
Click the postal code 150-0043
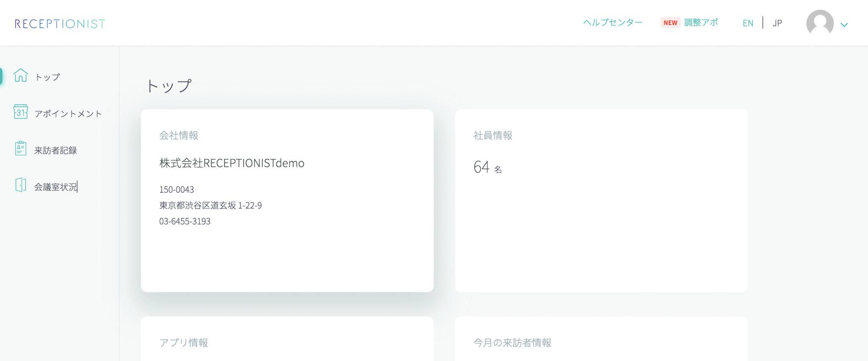(177, 189)
